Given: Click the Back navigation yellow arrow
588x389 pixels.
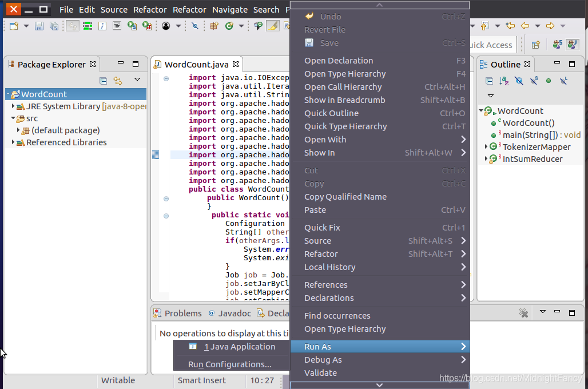Looking at the screenshot, I should pos(525,26).
